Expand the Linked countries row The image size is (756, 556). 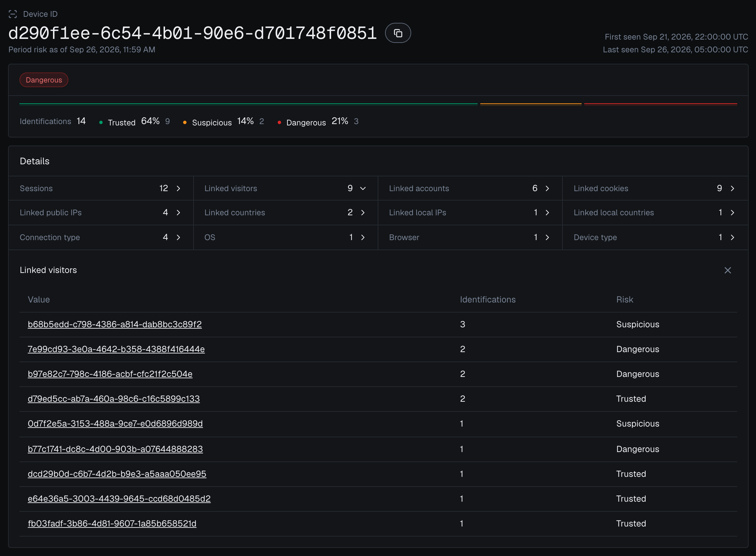pos(285,212)
